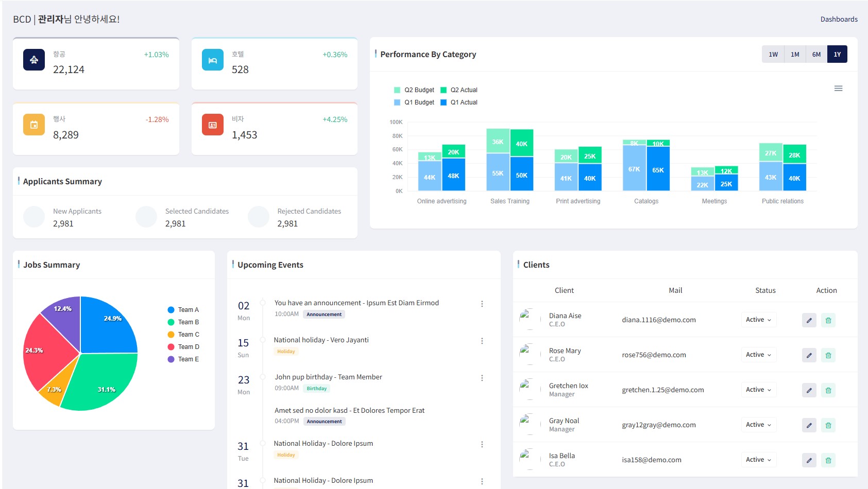This screenshot has height=489, width=868.
Task: Select the 1W time range tab
Action: pyautogui.click(x=773, y=54)
